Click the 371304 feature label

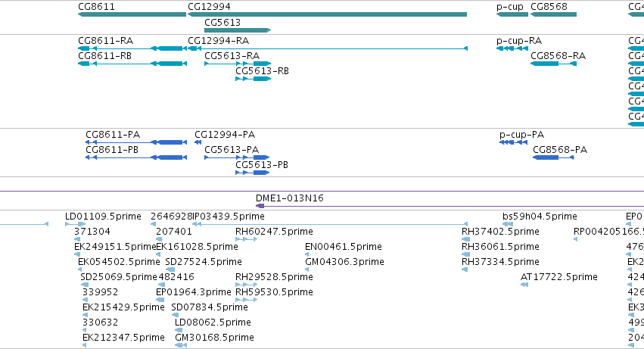[x=92, y=232]
